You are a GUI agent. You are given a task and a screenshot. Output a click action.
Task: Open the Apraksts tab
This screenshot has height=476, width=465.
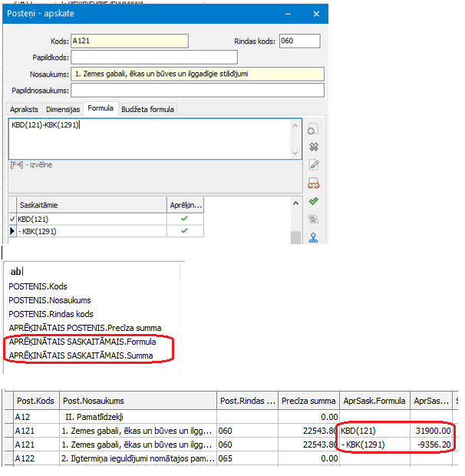click(x=24, y=109)
